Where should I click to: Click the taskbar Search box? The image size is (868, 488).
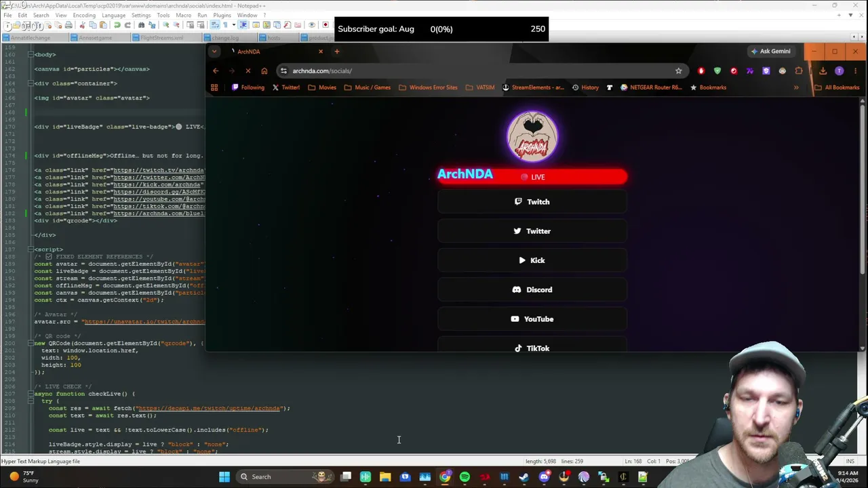pyautogui.click(x=285, y=476)
